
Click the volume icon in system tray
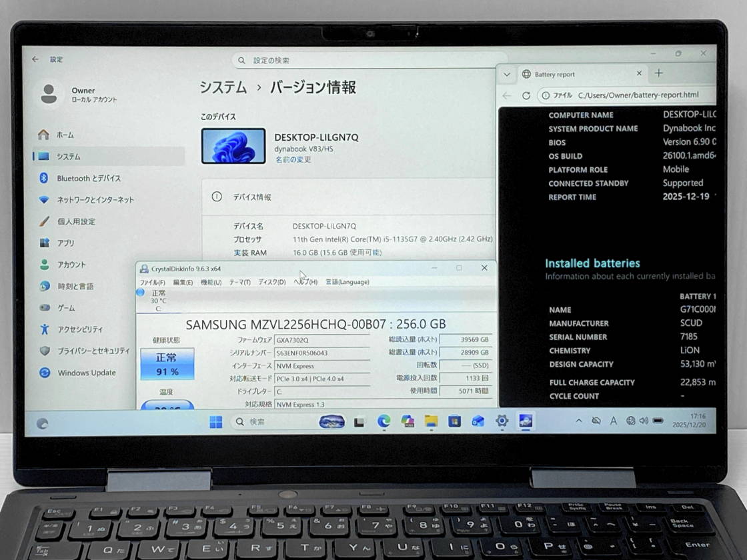644,421
